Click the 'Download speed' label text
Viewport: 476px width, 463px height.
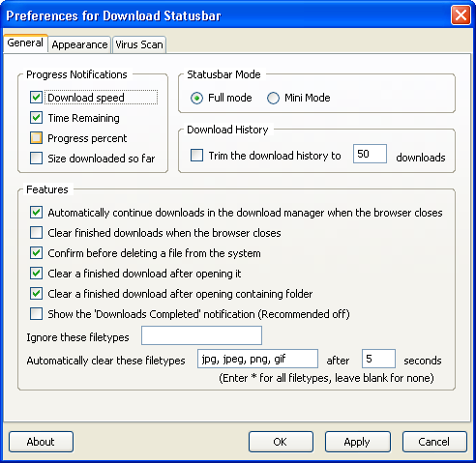pos(86,98)
